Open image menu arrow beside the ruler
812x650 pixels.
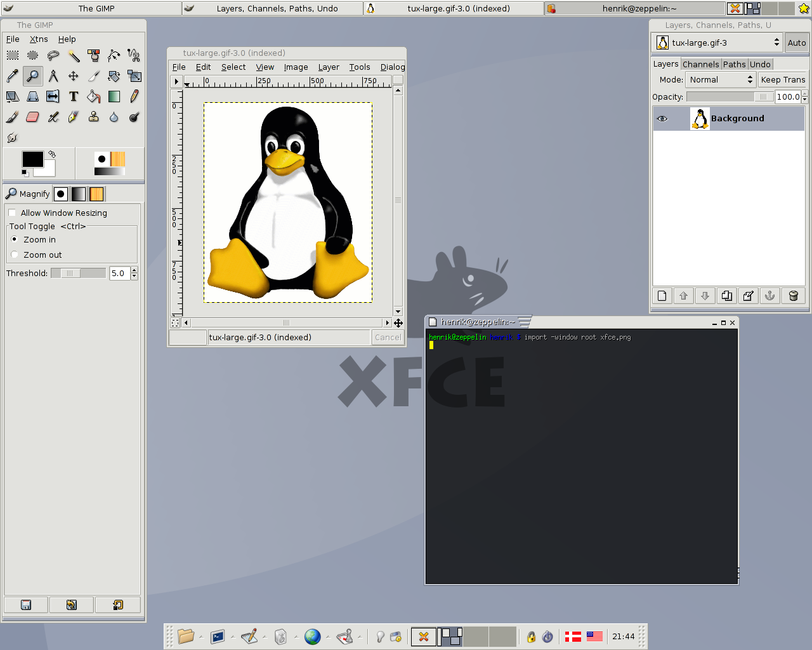click(x=176, y=81)
